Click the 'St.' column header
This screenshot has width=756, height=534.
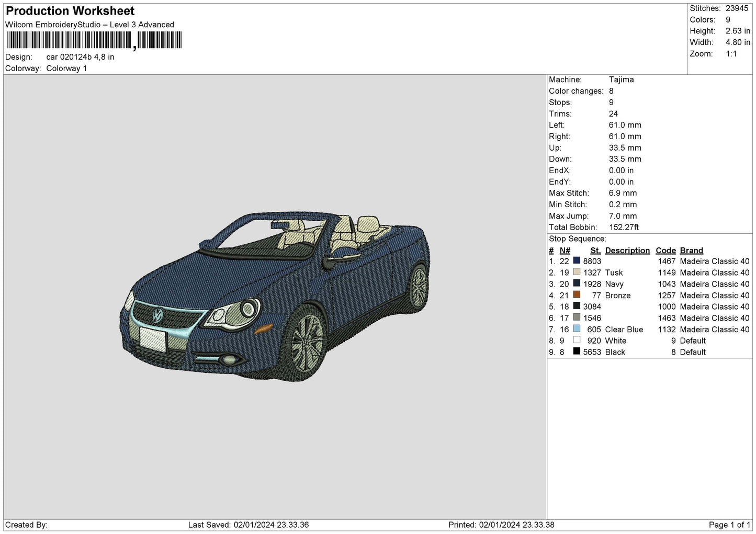coord(595,251)
